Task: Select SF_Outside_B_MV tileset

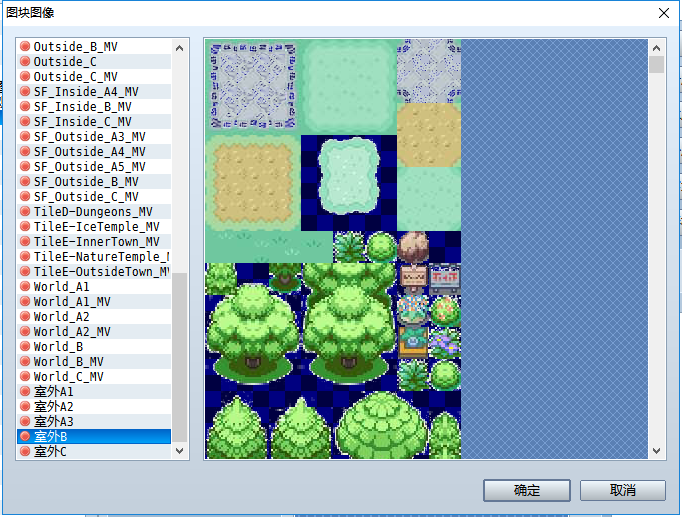Action: 94,181
